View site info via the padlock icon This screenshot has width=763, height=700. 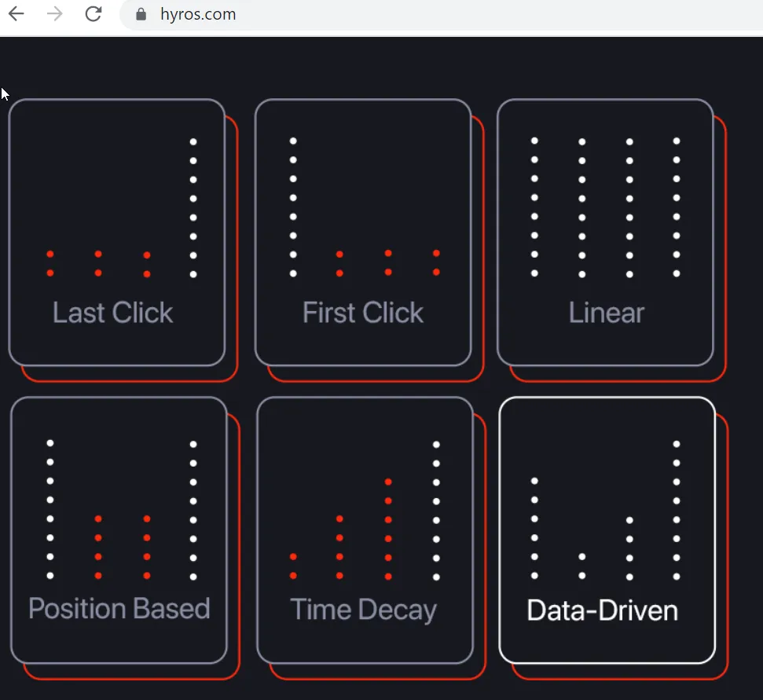[x=141, y=14]
